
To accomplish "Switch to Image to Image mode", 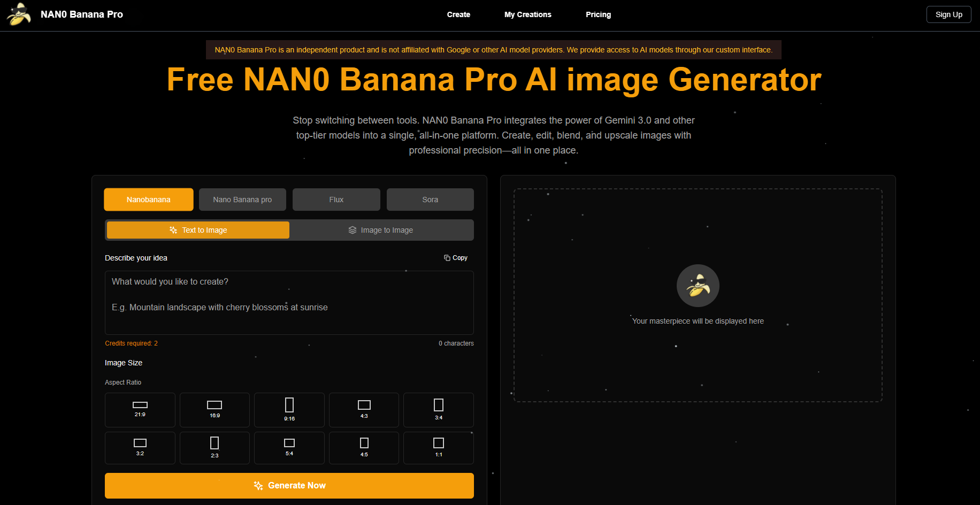I will click(x=381, y=230).
